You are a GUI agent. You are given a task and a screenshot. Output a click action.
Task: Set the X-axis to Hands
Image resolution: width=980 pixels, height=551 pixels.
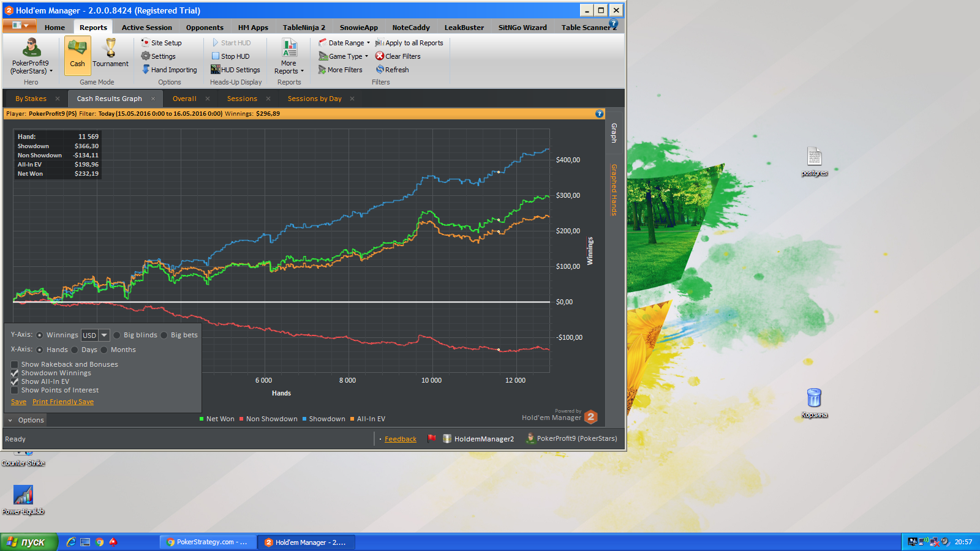tap(40, 350)
